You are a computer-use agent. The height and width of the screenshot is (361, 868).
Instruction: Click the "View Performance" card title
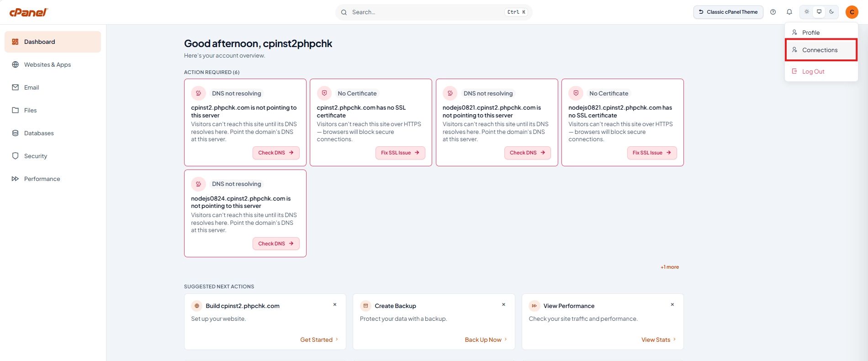click(x=569, y=306)
